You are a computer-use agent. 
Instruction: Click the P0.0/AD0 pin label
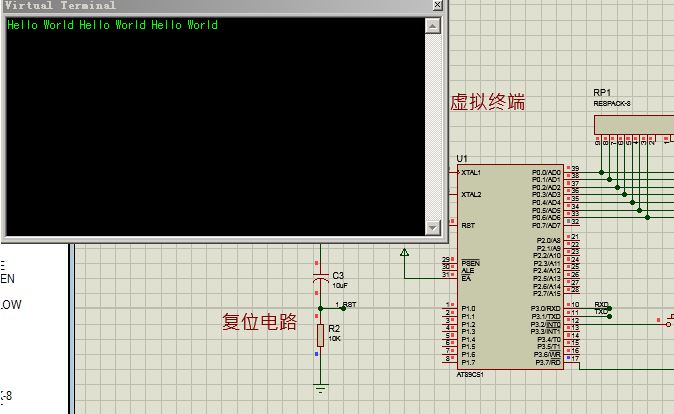[546, 172]
